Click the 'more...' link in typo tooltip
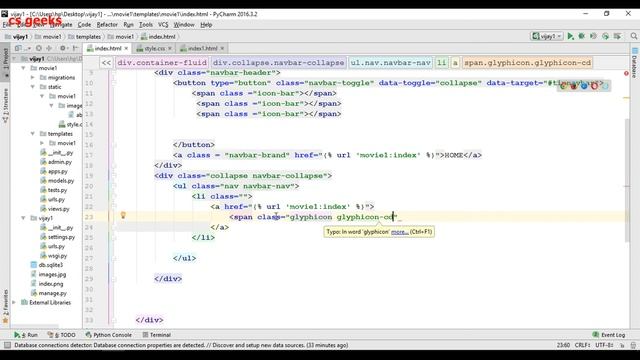Screen dimensions: 640x360 click(400, 232)
